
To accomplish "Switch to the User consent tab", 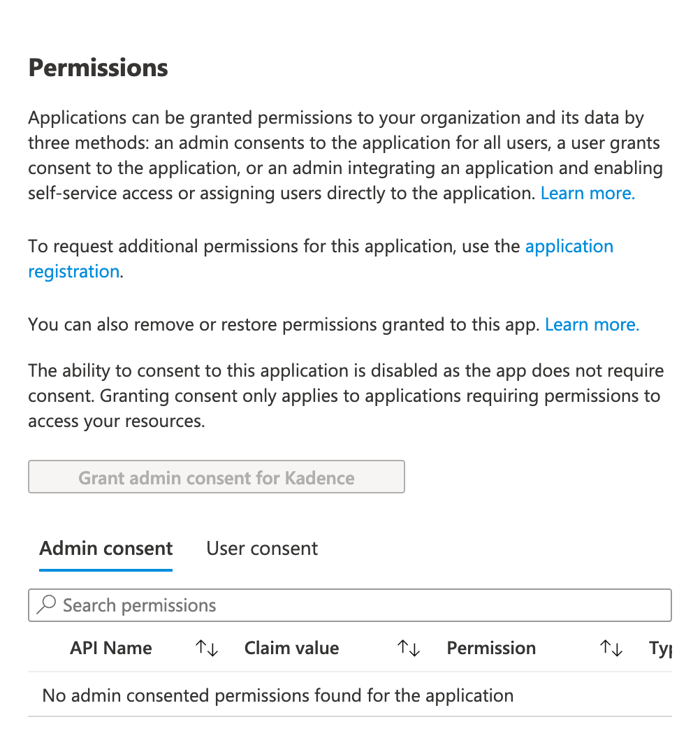I will pyautogui.click(x=262, y=549).
